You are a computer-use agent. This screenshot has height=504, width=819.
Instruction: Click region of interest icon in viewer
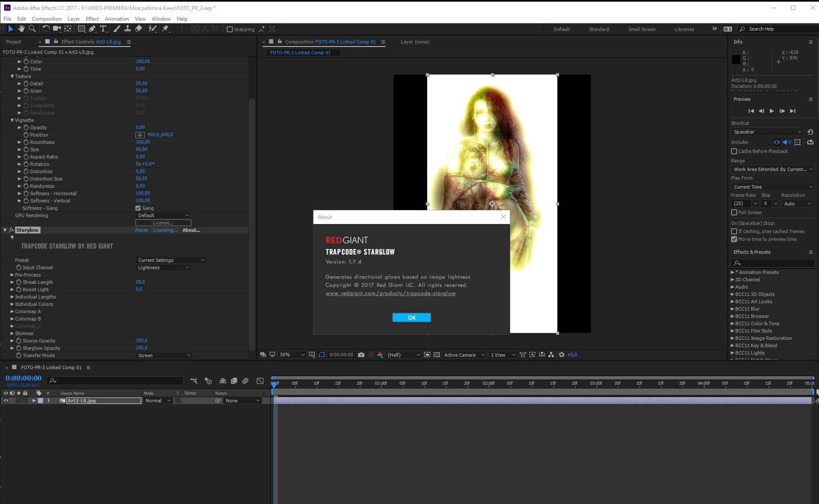point(427,355)
